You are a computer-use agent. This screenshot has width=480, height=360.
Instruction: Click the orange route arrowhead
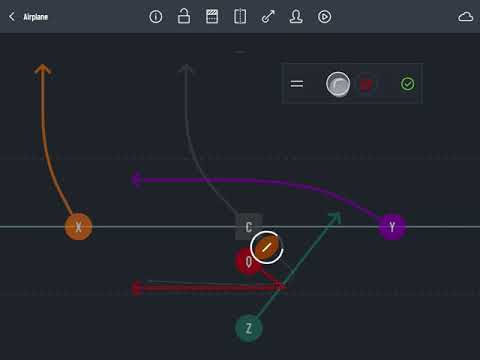(43, 69)
